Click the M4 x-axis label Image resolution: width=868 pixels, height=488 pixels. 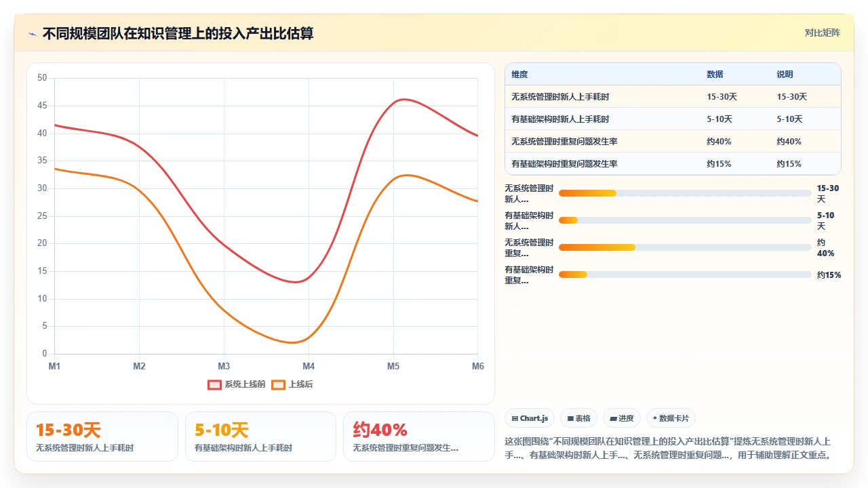pyautogui.click(x=309, y=366)
